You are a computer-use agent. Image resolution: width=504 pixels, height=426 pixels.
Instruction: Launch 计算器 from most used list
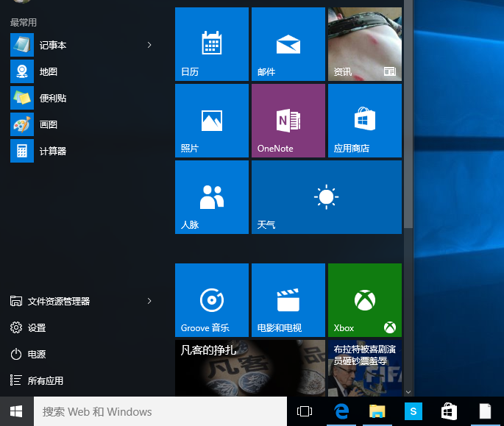[x=53, y=151]
